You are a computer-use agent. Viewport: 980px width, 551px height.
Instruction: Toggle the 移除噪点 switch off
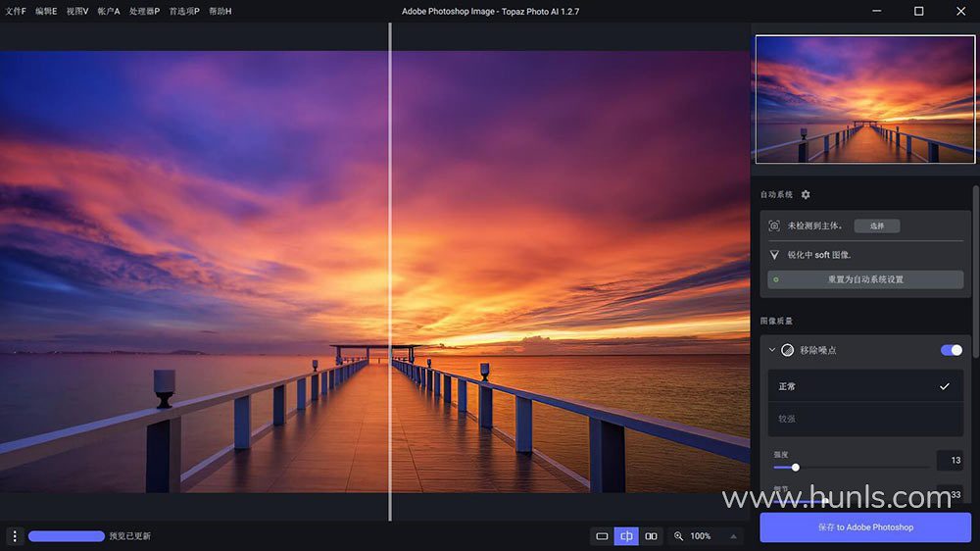[952, 350]
